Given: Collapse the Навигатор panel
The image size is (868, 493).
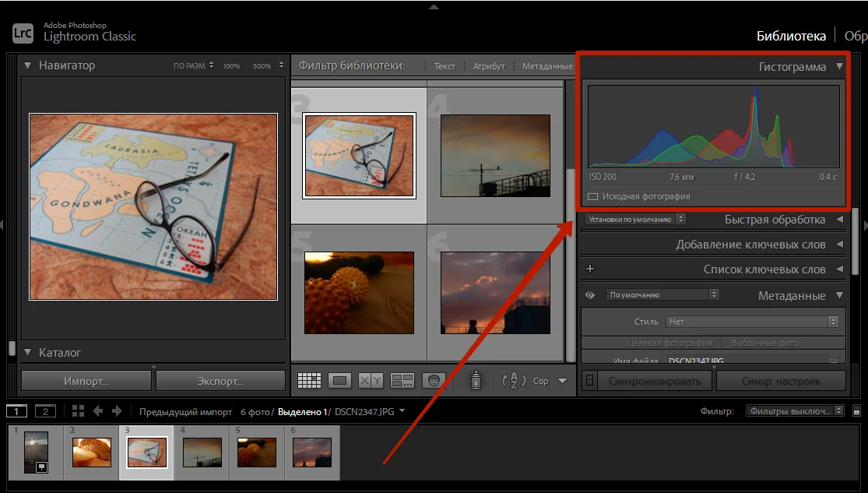Looking at the screenshot, I should pyautogui.click(x=28, y=65).
